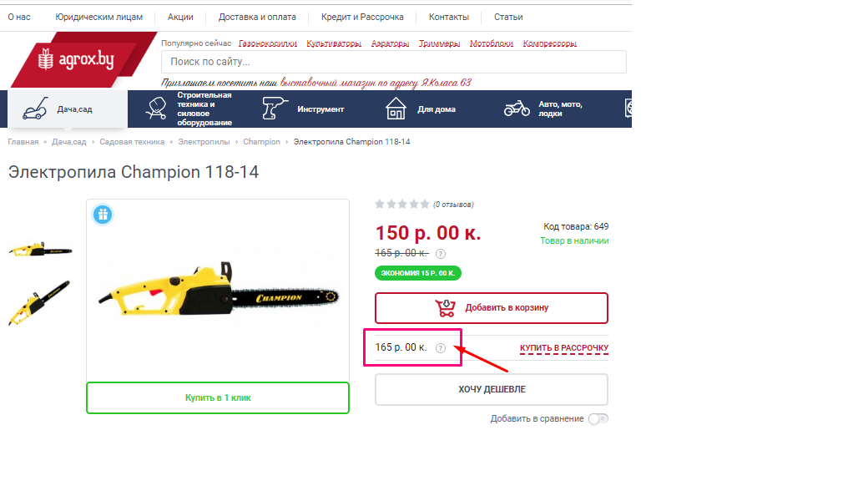Select the second angled chainsaw thumbnail
Viewport: 868px width, 501px height.
tap(39, 302)
